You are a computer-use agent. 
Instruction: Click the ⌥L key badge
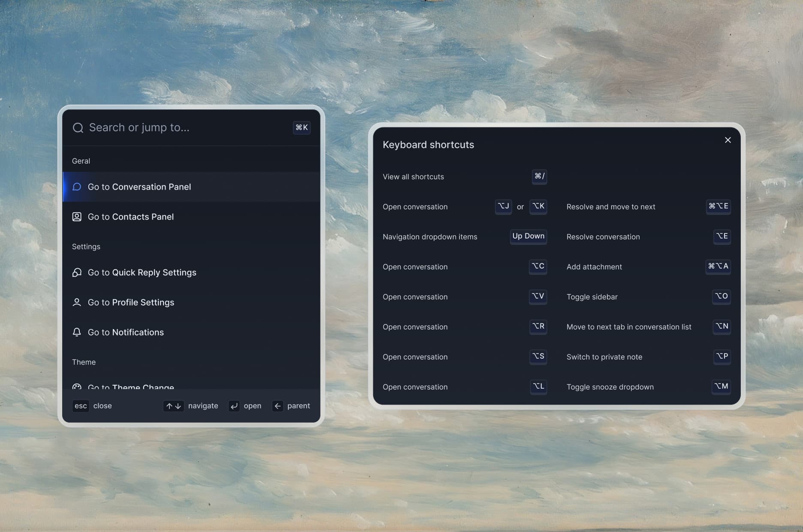(x=538, y=387)
